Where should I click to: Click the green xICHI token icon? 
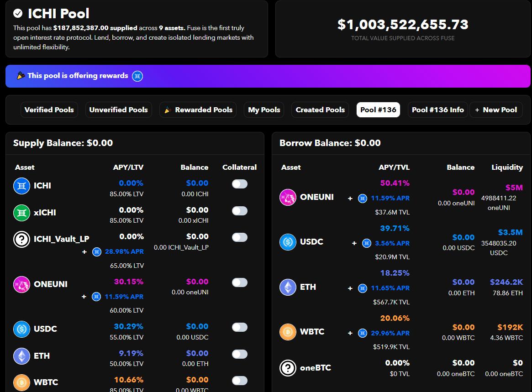click(x=21, y=213)
